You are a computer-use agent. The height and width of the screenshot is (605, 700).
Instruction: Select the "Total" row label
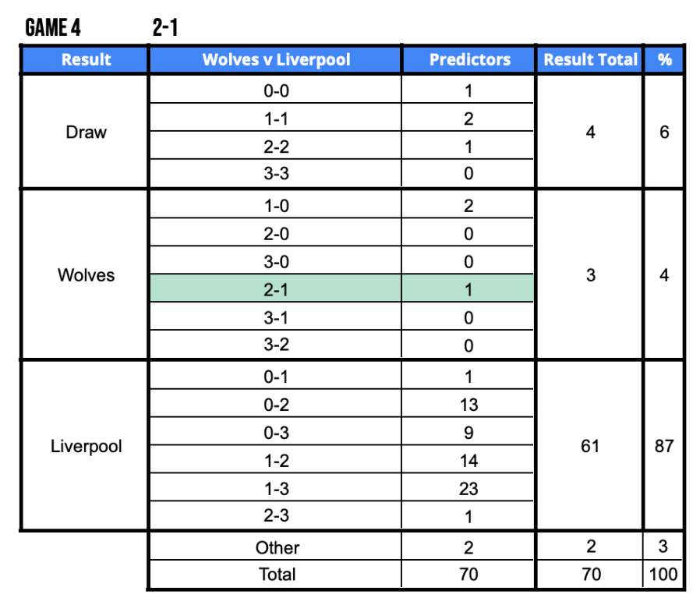click(276, 575)
